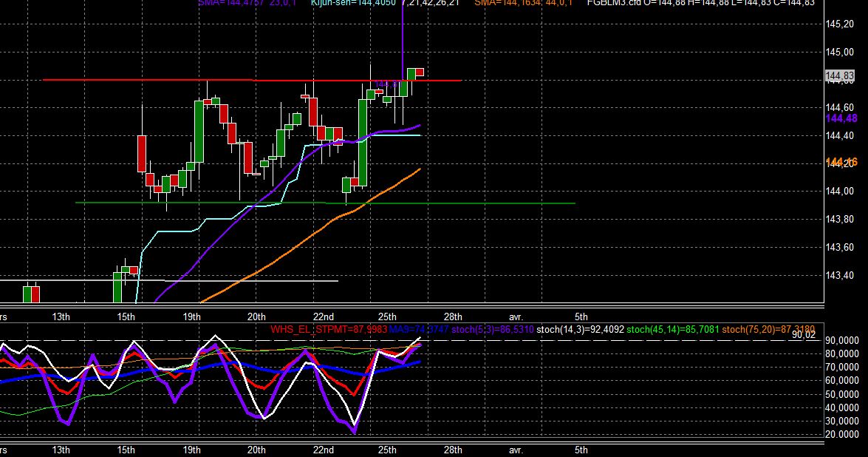This screenshot has width=868, height=457.
Task: Click the 80,0000 stochastic scale value
Action: 842,354
